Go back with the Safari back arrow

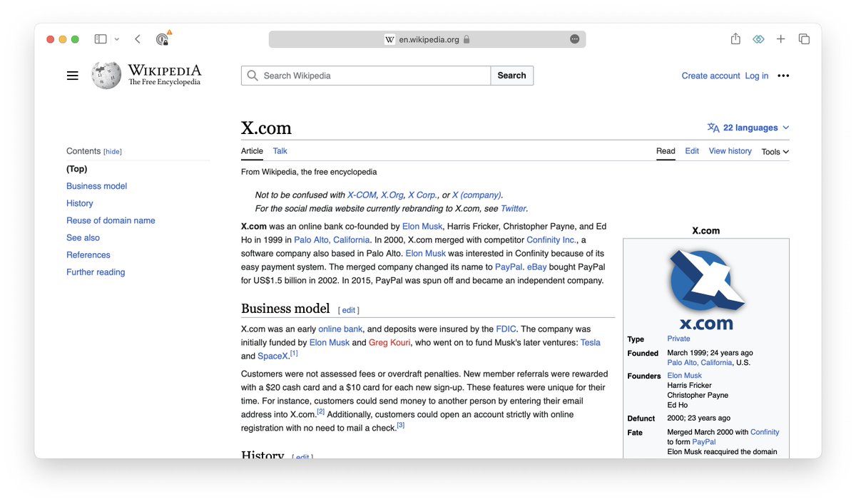(138, 39)
